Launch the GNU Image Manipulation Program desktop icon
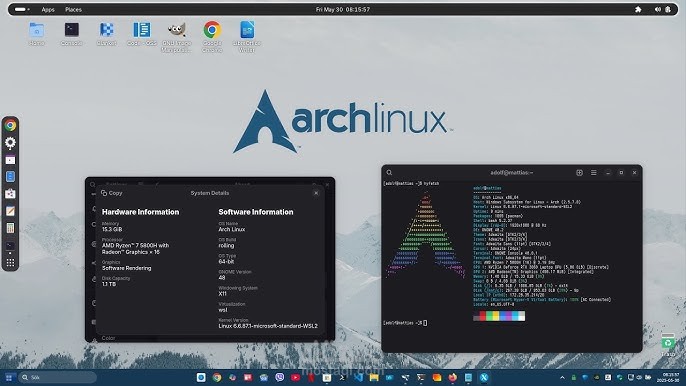This screenshot has width=686, height=386. pyautogui.click(x=177, y=37)
